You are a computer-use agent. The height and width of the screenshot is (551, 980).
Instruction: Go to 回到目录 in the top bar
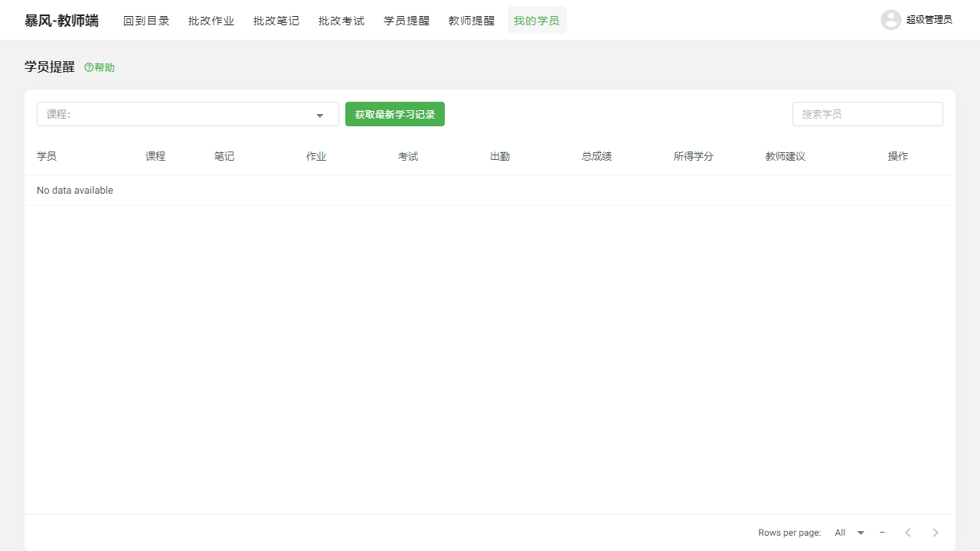146,21
